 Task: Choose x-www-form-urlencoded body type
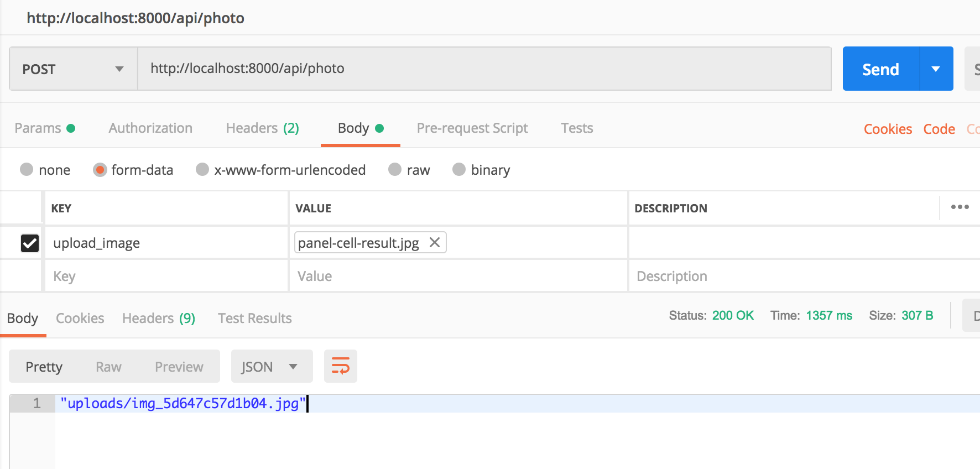(202, 169)
